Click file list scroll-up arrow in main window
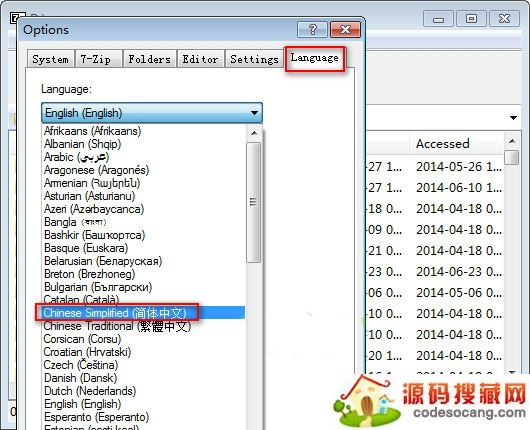530x430 pixels. tap(512, 141)
